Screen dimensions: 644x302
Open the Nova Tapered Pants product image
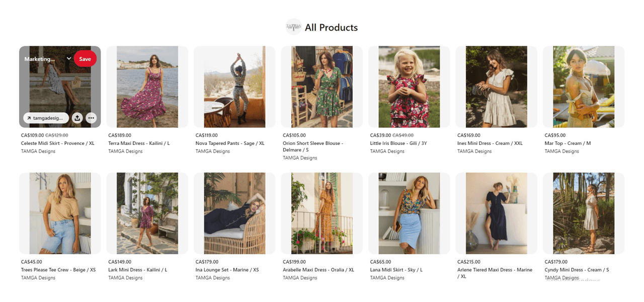(x=234, y=87)
